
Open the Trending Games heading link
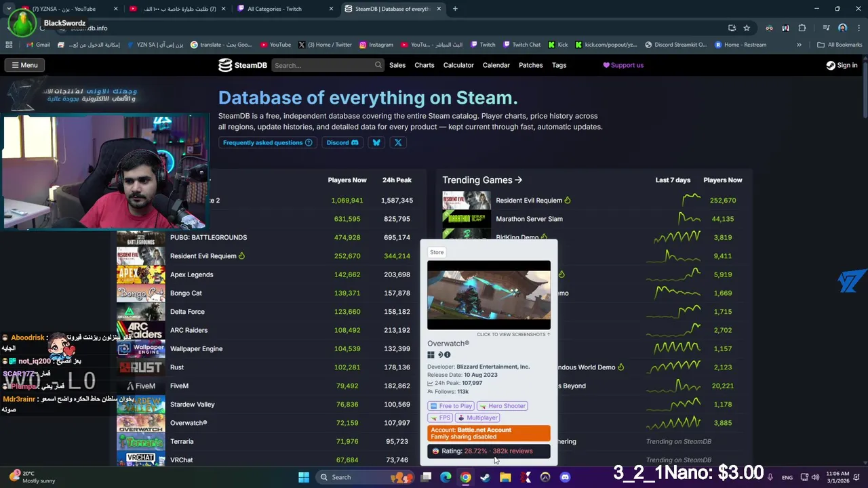(482, 180)
